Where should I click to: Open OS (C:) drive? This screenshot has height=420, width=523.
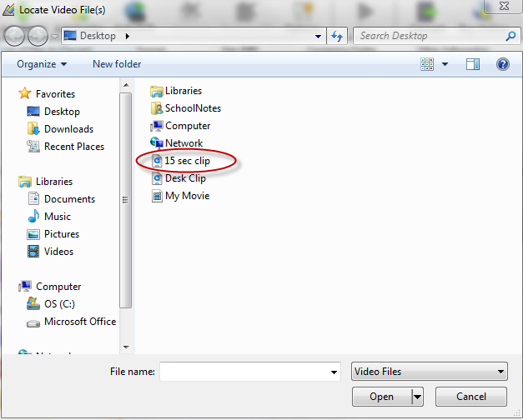(x=59, y=304)
